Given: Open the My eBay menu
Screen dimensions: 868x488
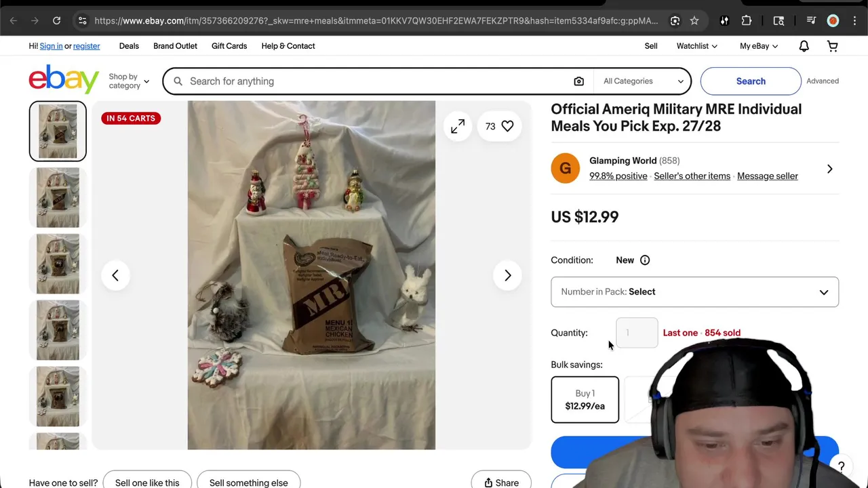Looking at the screenshot, I should coord(759,46).
